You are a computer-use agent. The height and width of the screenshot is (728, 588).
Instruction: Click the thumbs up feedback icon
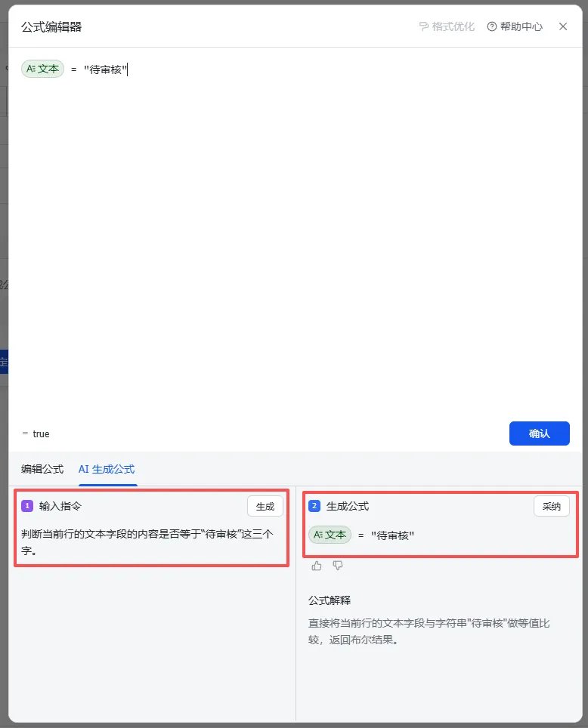317,566
